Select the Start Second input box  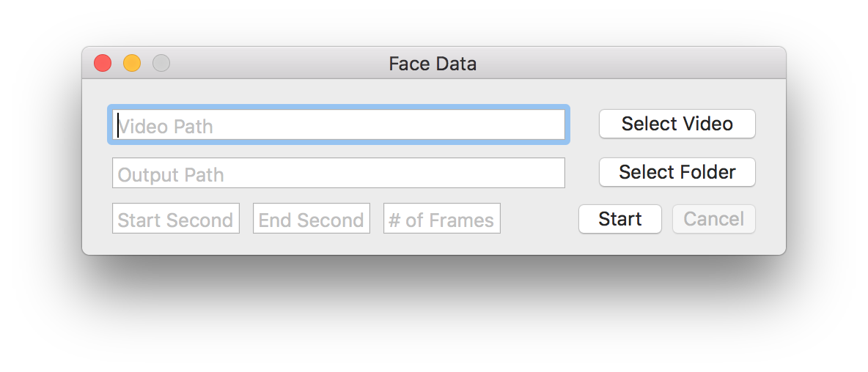pyautogui.click(x=176, y=219)
